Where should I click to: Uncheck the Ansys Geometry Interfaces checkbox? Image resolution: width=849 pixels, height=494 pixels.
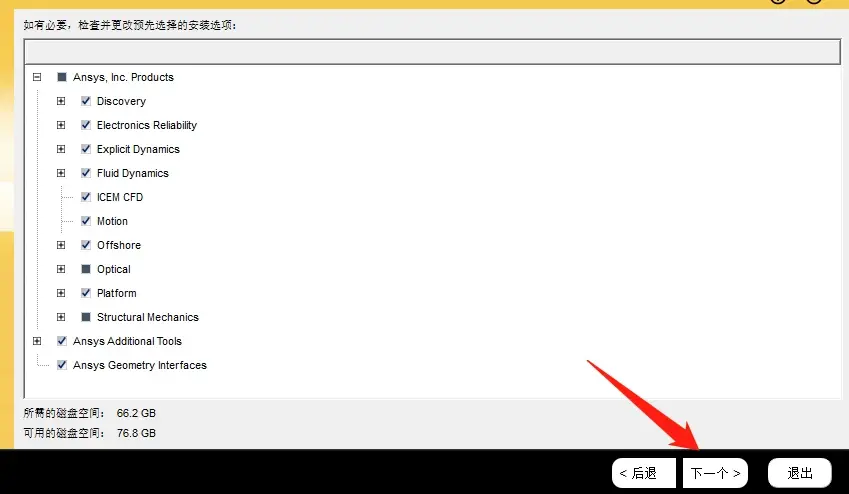(62, 365)
